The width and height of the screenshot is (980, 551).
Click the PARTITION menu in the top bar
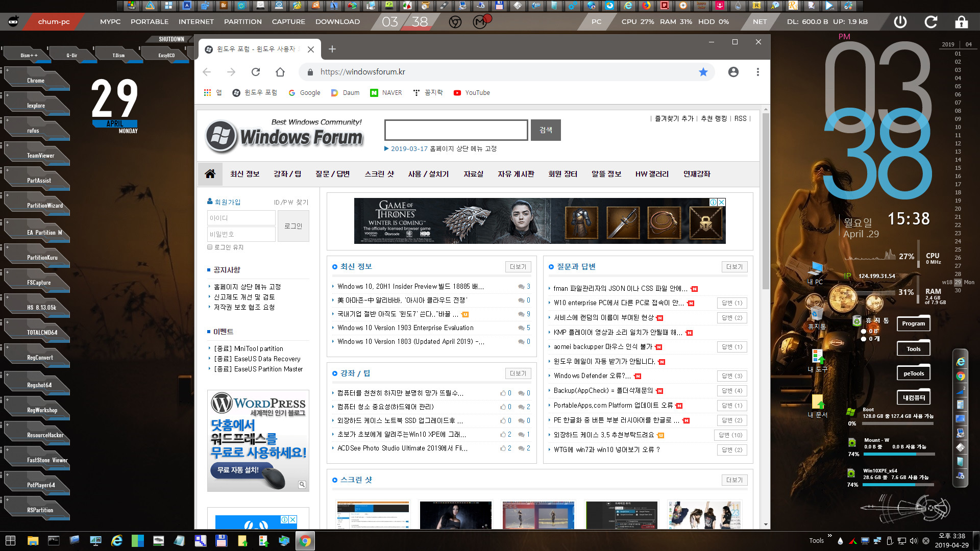pyautogui.click(x=243, y=22)
